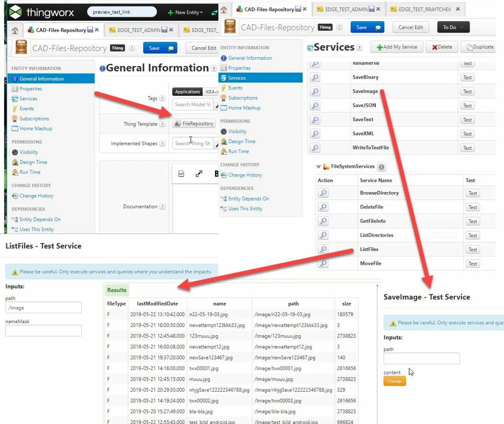The height and width of the screenshot is (424, 504).
Task: Open Change History in right window sidebar
Action: tap(245, 175)
